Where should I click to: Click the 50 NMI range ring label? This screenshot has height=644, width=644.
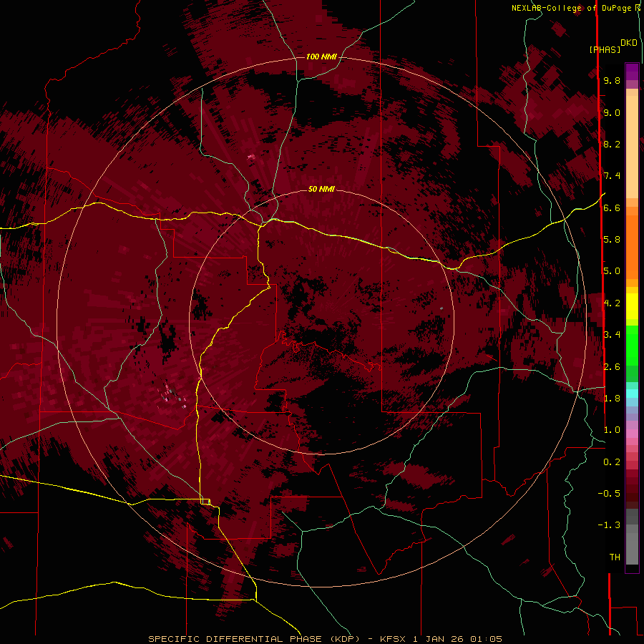321,189
